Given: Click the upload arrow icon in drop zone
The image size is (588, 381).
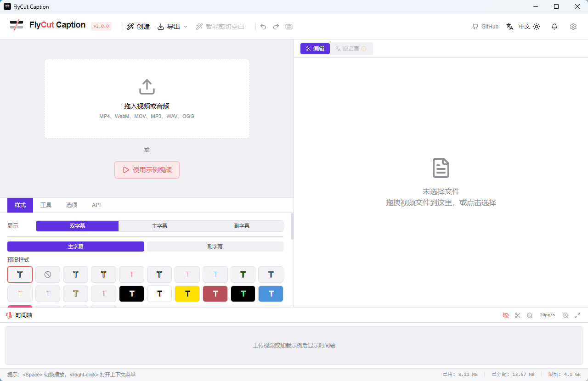Looking at the screenshot, I should pos(147,87).
